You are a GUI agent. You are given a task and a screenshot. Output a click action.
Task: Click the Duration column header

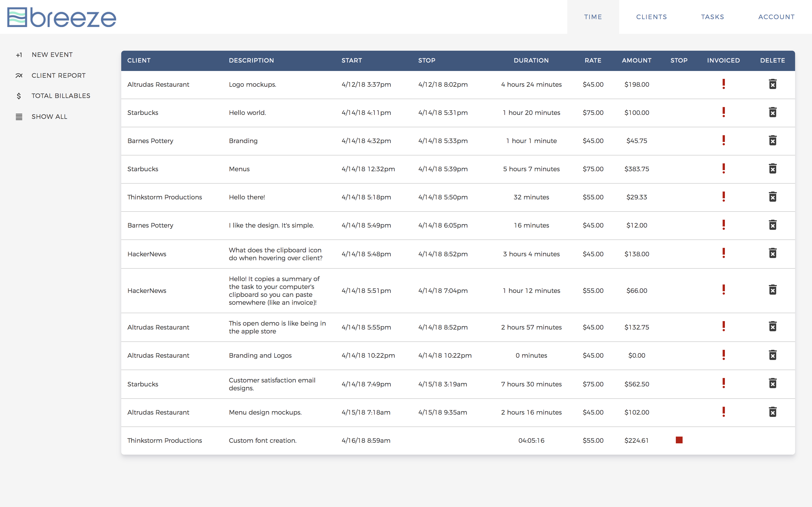(x=531, y=60)
